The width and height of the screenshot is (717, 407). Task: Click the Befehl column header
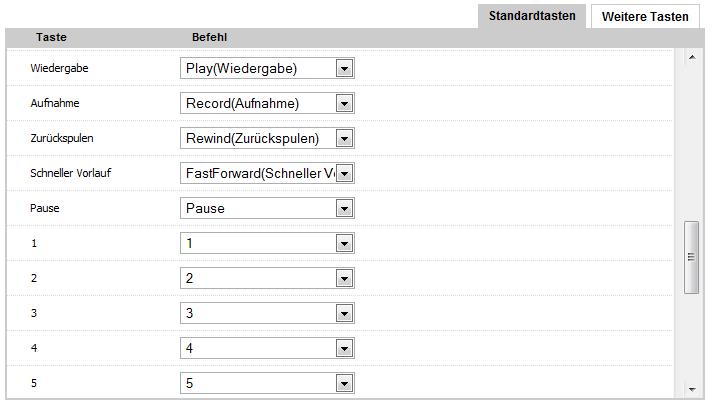click(x=209, y=37)
